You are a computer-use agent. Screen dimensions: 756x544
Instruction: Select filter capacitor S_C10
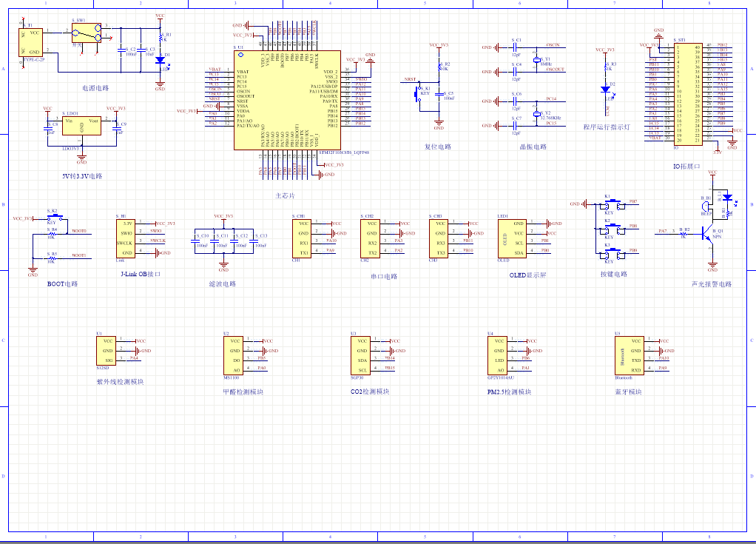coord(195,241)
